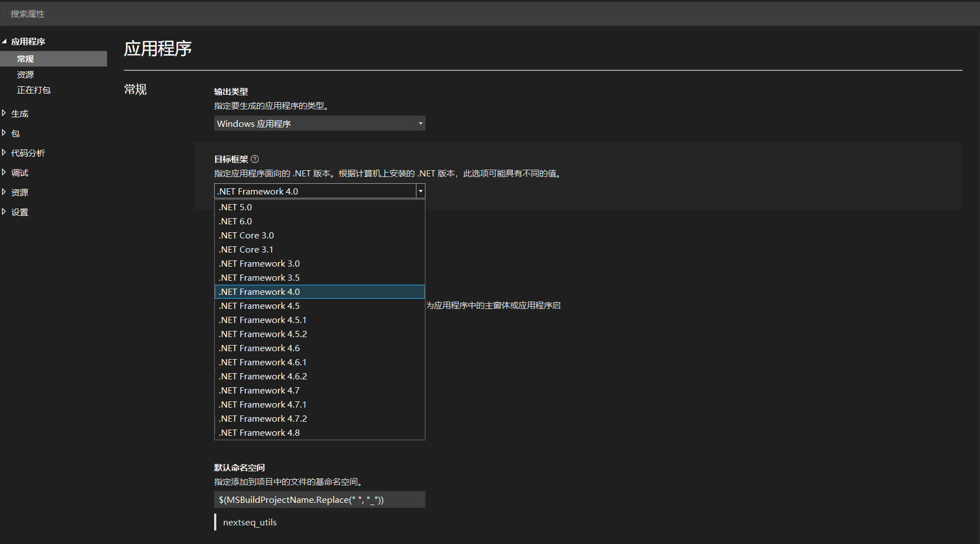Image resolution: width=980 pixels, height=544 pixels.
Task: Choose .NET Framework 4.5
Action: coord(320,306)
